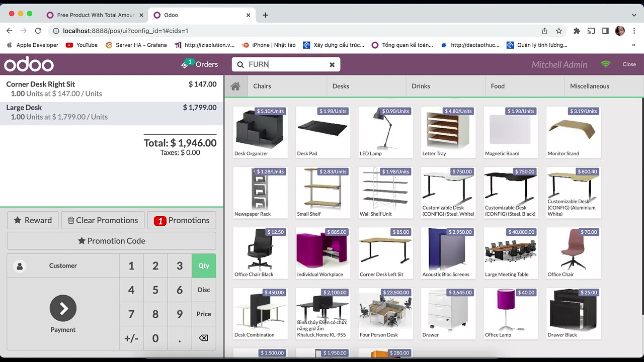644x362 pixels.
Task: Add Newspaper Rack product
Action: (260, 193)
